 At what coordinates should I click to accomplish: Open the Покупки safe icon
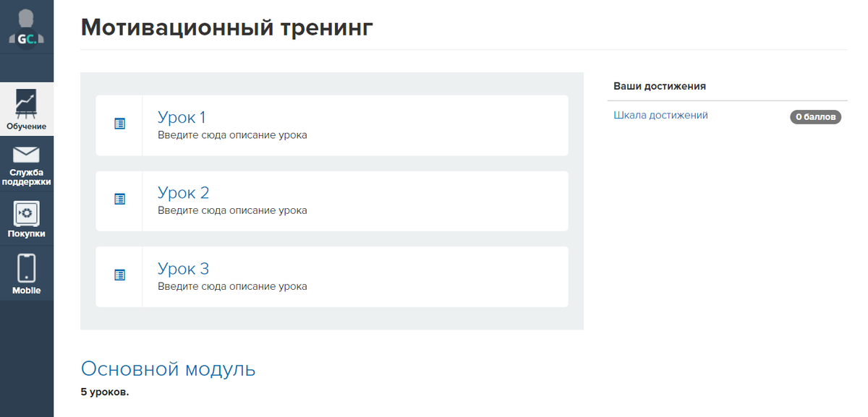tap(26, 214)
